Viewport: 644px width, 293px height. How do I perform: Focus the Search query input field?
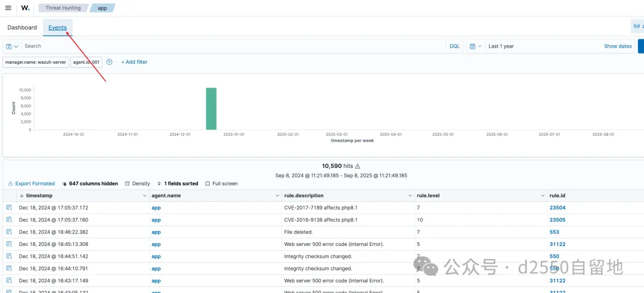pyautogui.click(x=233, y=46)
